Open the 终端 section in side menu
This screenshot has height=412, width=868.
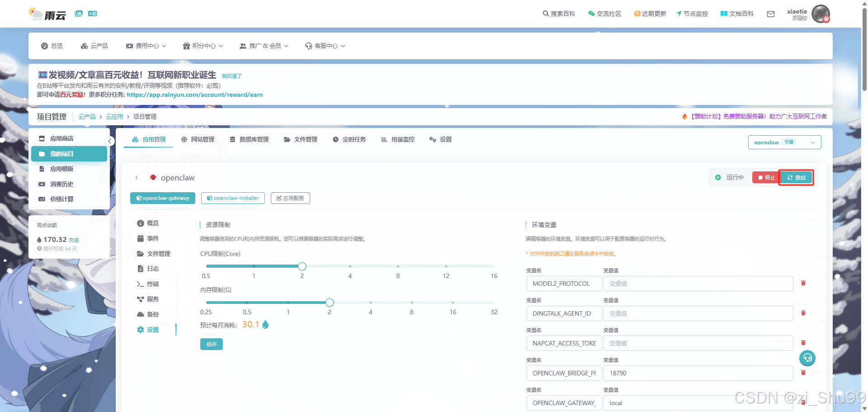pyautogui.click(x=152, y=284)
